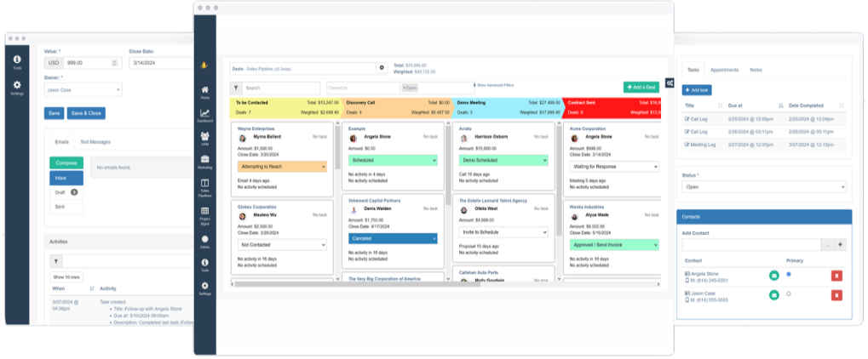Open the Wayne Enterprises deal link
The width and height of the screenshot is (868, 359).
(x=257, y=128)
